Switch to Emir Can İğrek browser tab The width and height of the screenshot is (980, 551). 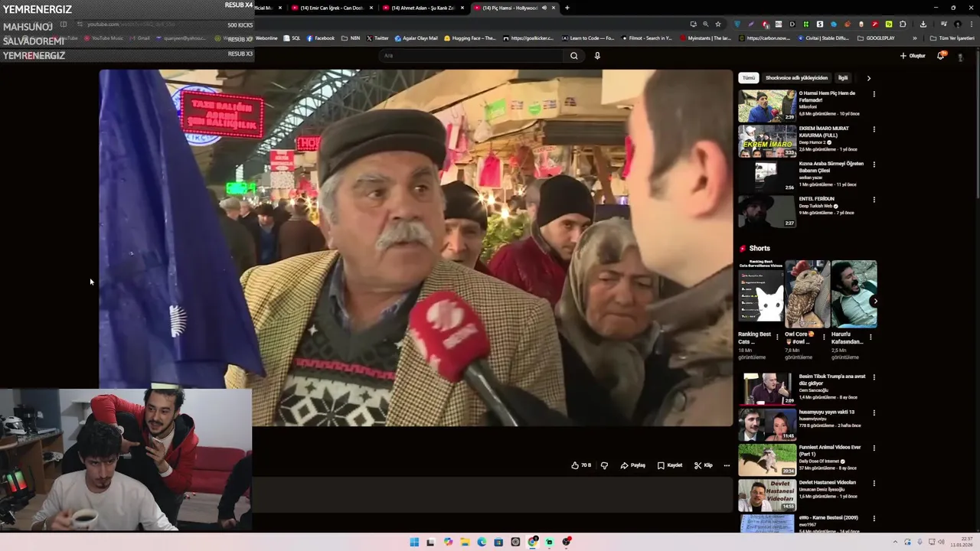[332, 8]
